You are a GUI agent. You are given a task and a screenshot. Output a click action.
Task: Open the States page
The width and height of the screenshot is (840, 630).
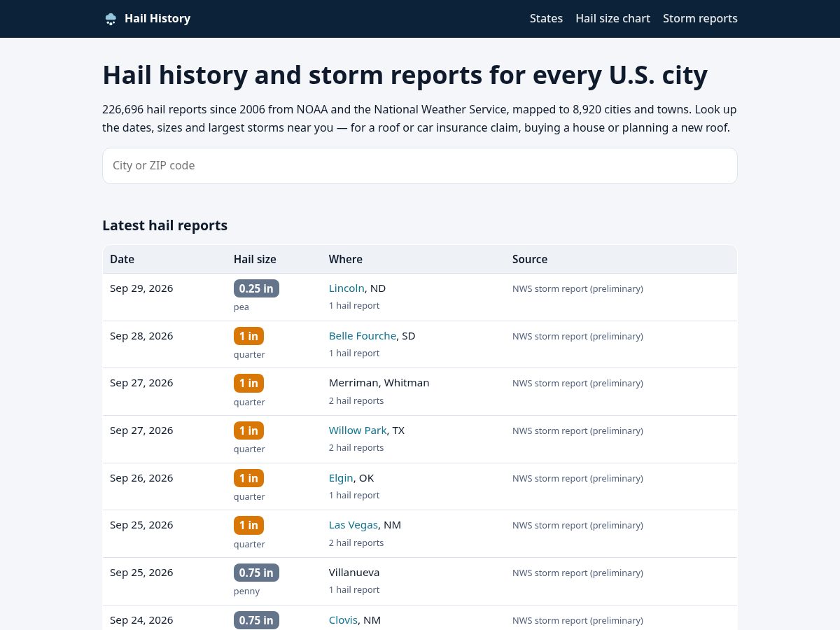click(x=546, y=19)
